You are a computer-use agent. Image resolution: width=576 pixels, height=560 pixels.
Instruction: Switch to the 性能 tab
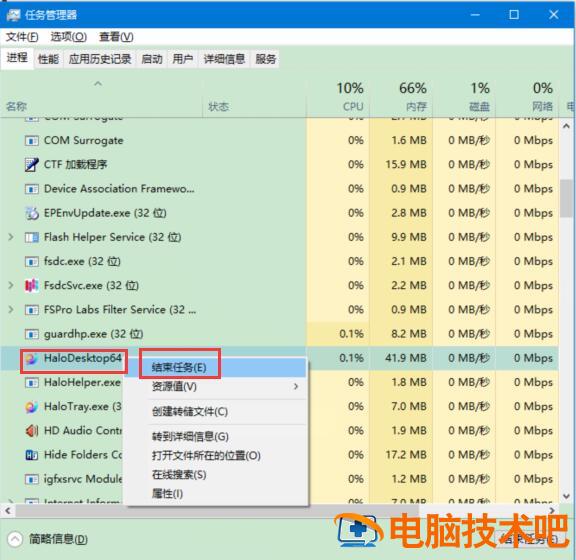coord(48,59)
